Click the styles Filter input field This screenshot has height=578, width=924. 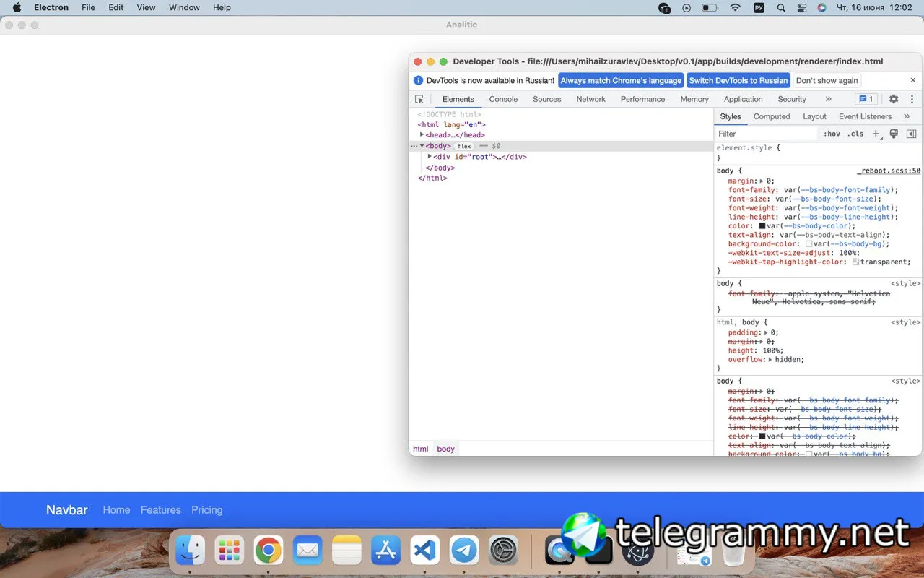tap(765, 134)
